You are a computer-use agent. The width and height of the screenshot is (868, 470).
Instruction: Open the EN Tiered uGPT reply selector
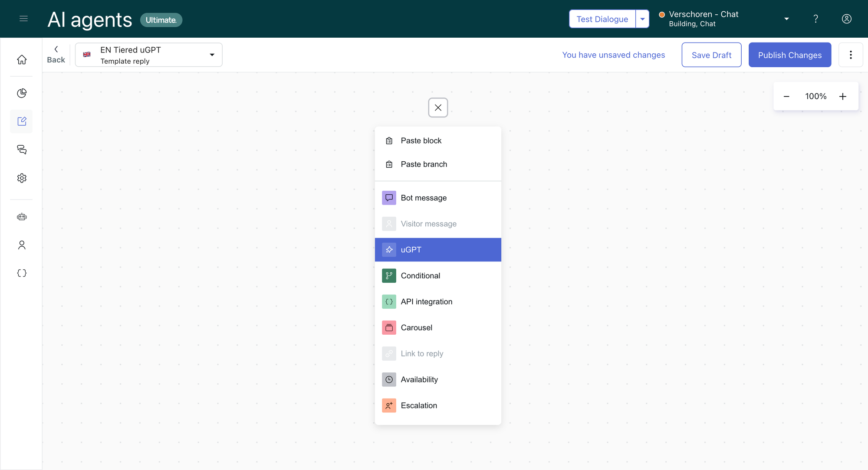tap(148, 55)
